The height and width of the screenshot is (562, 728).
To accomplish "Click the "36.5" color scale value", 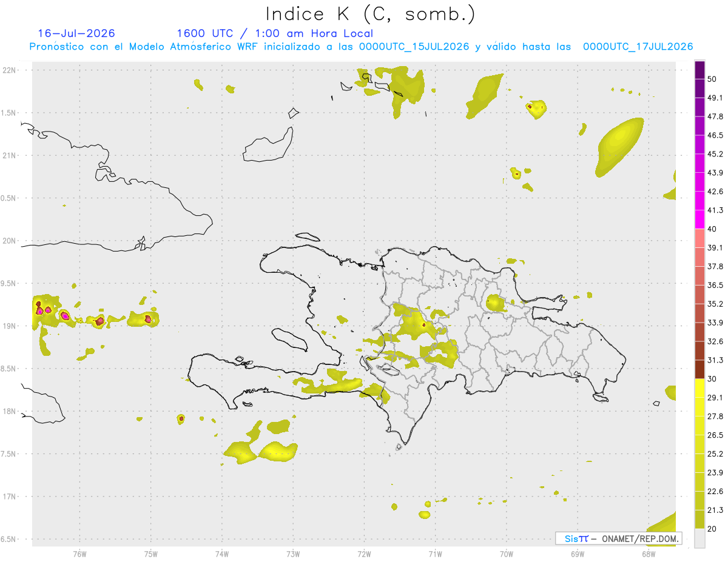I will click(x=716, y=286).
